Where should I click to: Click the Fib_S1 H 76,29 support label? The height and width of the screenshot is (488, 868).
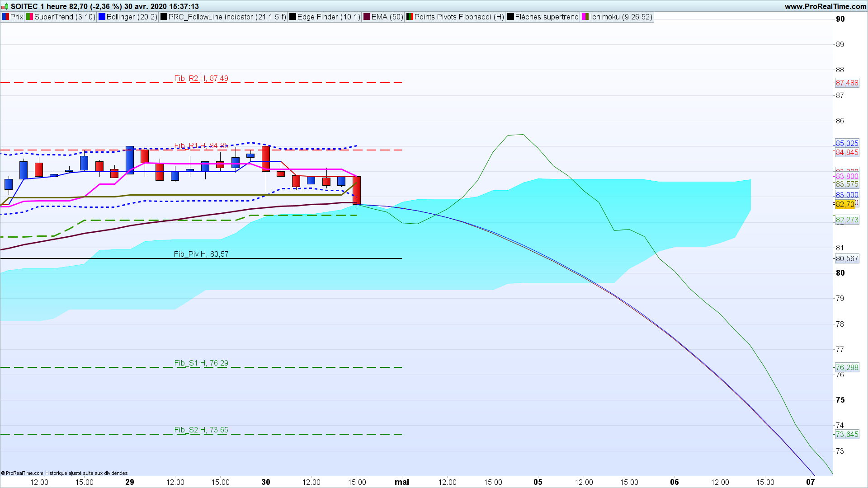(x=201, y=363)
